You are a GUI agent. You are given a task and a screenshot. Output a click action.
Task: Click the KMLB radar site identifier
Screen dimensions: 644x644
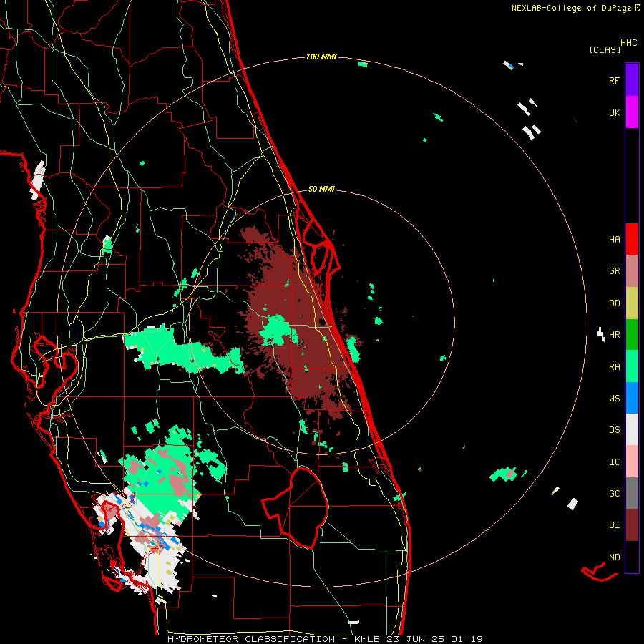pos(367,639)
